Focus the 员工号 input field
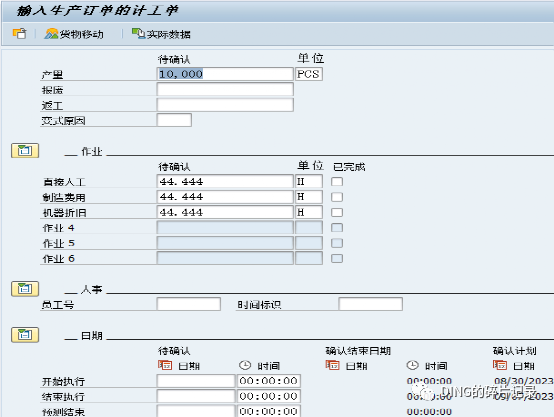This screenshot has width=554, height=417. [189, 304]
